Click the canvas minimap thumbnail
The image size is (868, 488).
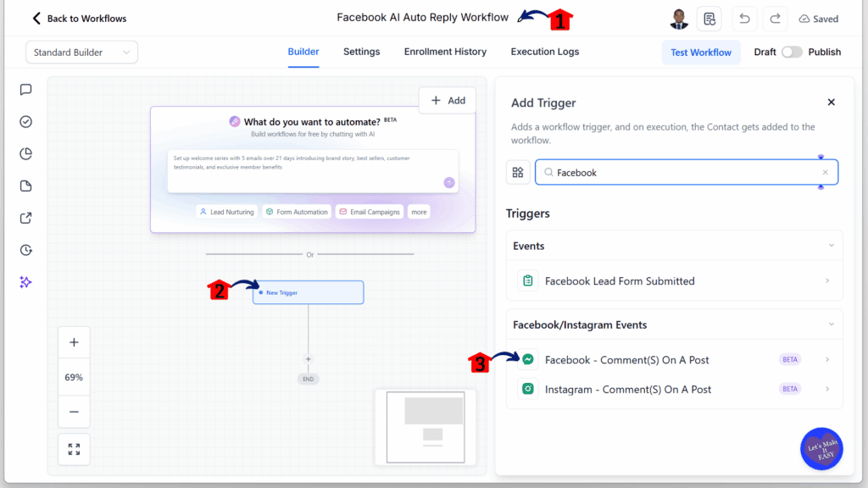pos(426,427)
